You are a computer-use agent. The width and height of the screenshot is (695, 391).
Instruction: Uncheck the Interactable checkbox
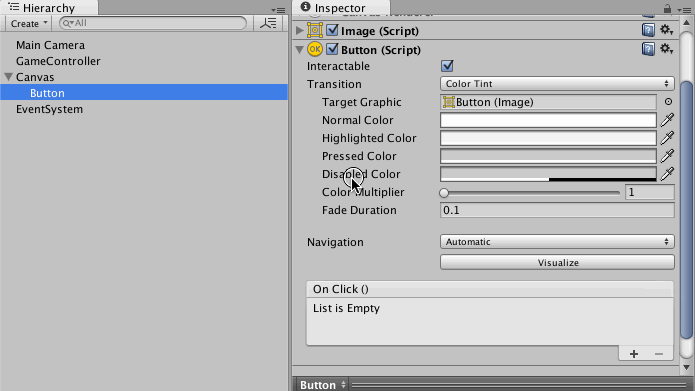[447, 66]
